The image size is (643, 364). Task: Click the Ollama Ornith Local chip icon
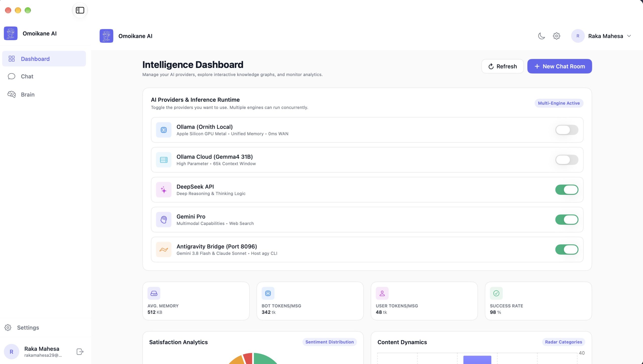point(164,130)
